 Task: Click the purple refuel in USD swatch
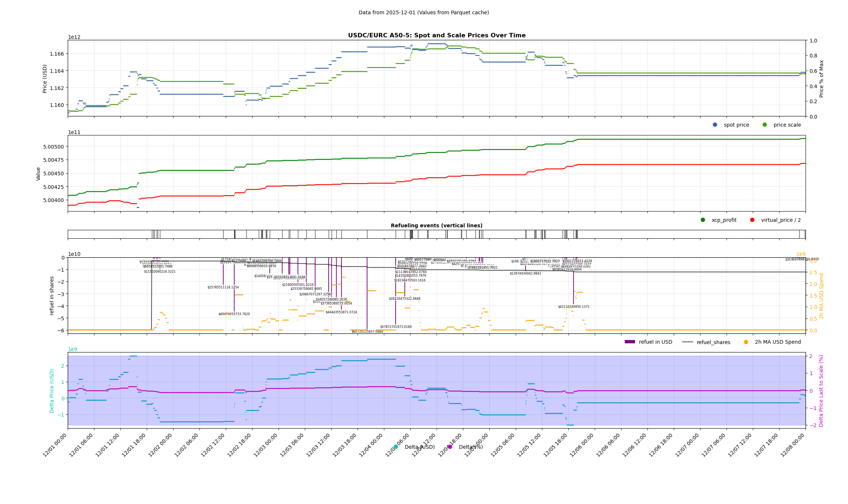tap(630, 342)
